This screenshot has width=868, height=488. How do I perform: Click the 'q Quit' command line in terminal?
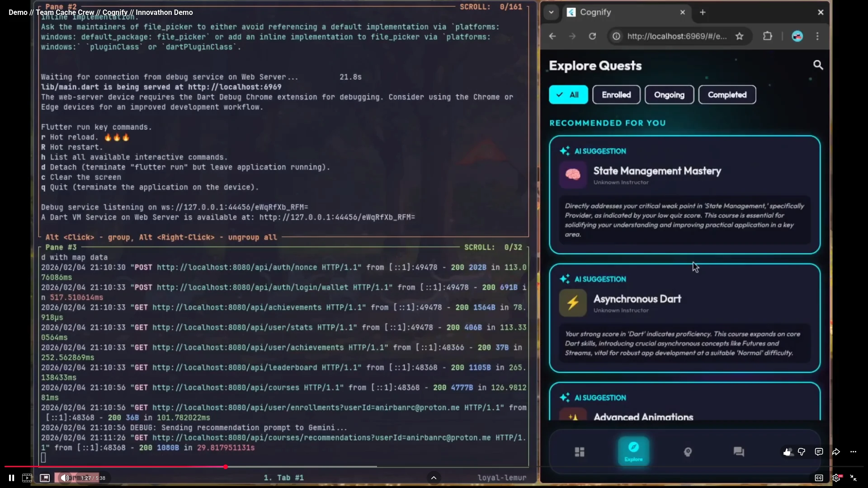pyautogui.click(x=150, y=187)
